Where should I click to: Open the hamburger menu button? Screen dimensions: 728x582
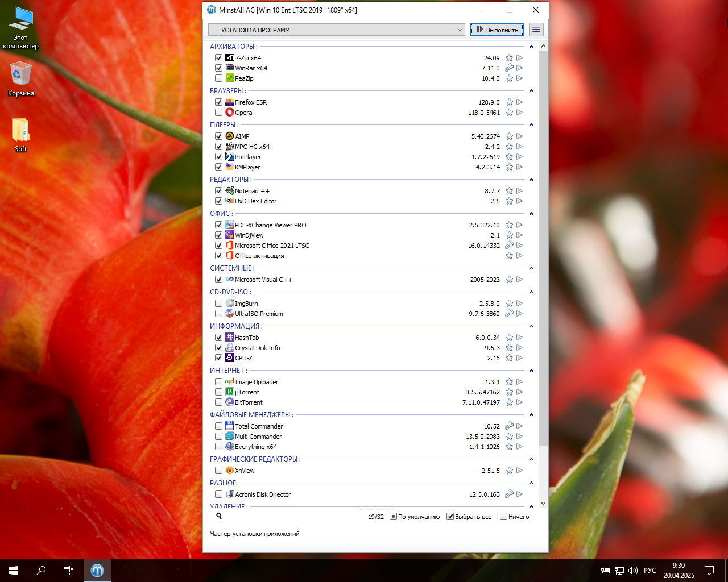pos(536,30)
